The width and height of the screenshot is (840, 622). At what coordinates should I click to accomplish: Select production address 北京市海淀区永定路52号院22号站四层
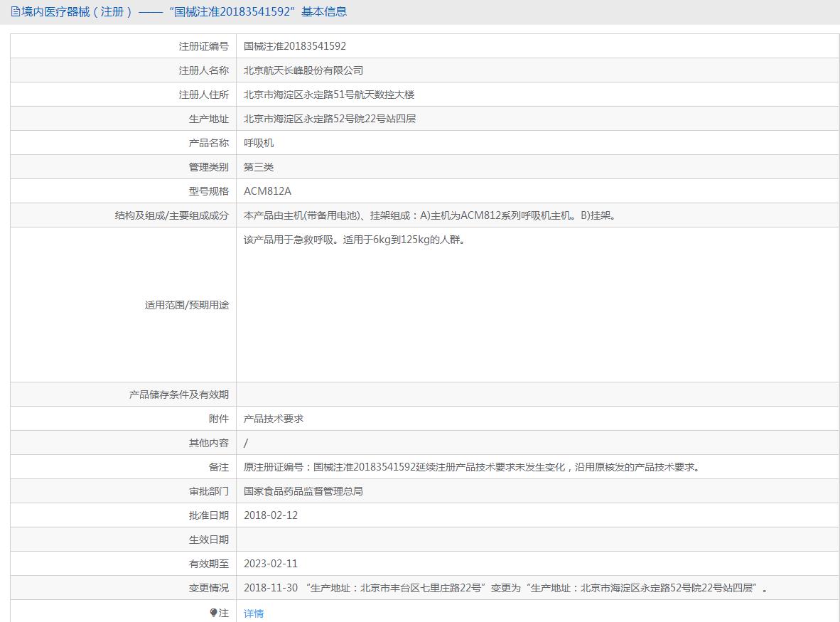330,119
